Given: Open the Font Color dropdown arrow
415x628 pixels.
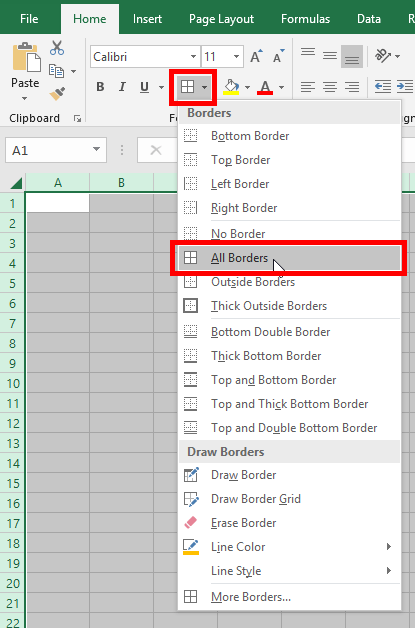Looking at the screenshot, I should [x=282, y=87].
